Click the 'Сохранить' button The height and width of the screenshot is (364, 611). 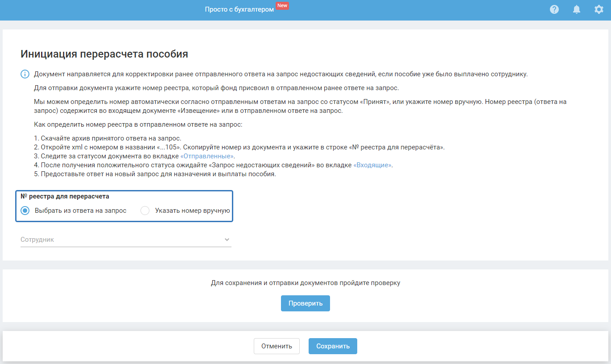pos(333,346)
